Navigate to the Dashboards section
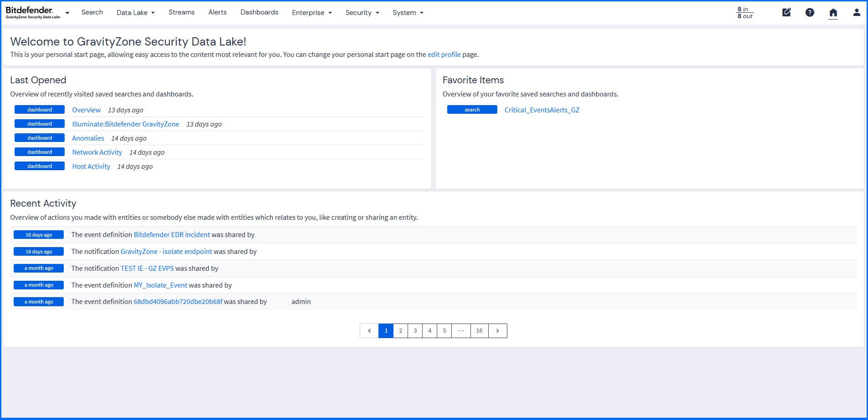 259,12
